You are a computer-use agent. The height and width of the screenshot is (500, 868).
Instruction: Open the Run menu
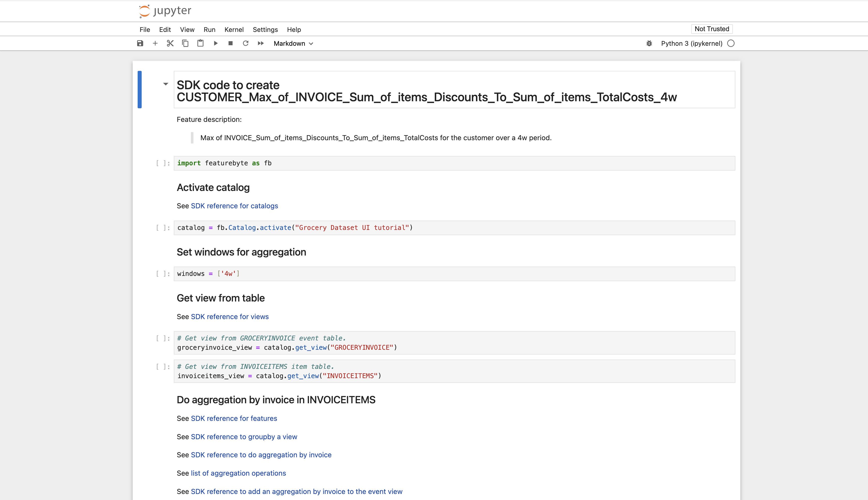(x=210, y=30)
